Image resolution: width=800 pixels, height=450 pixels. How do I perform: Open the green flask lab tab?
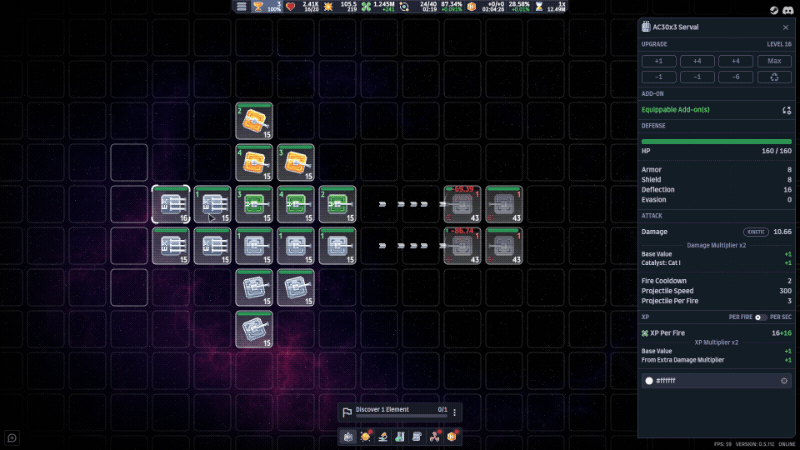click(400, 437)
